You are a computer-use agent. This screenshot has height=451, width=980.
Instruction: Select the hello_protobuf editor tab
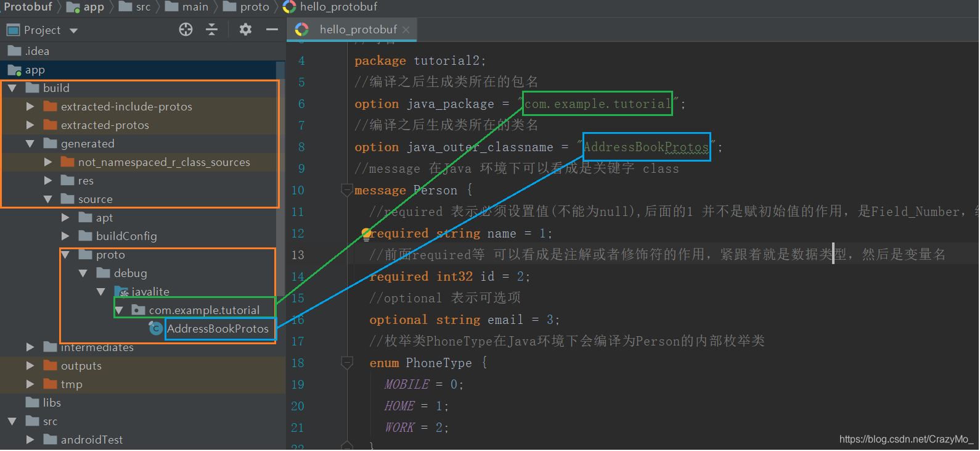pos(352,30)
